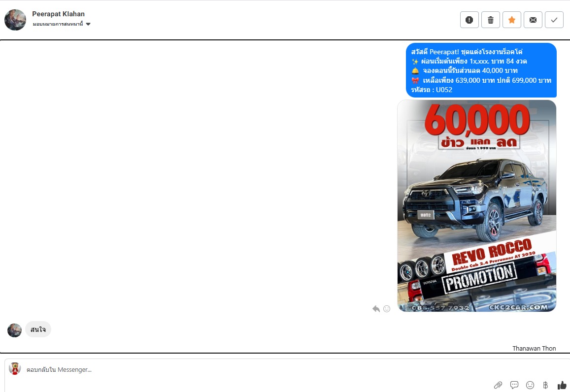The image size is (570, 392).
Task: Reply to the image message with arrow icon
Action: point(376,308)
